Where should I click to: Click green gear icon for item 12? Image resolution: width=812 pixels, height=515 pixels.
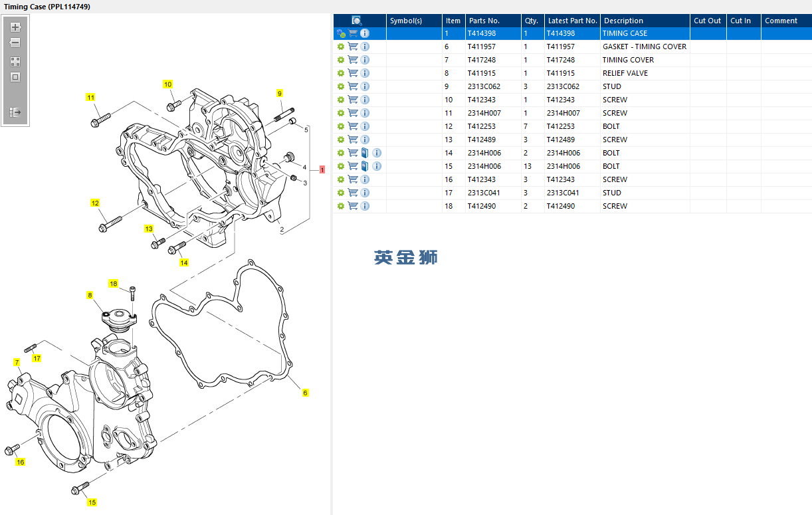click(341, 126)
